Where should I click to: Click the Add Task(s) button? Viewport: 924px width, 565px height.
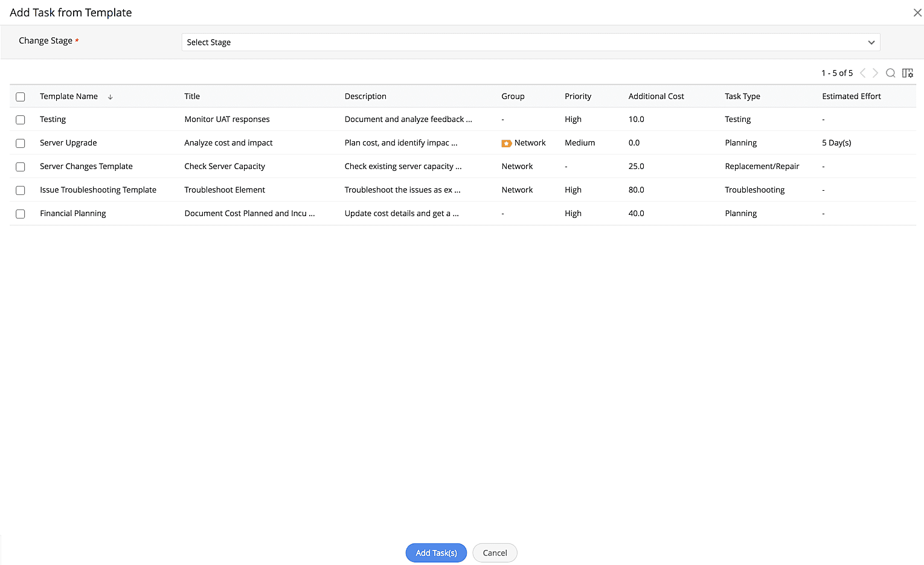point(436,553)
